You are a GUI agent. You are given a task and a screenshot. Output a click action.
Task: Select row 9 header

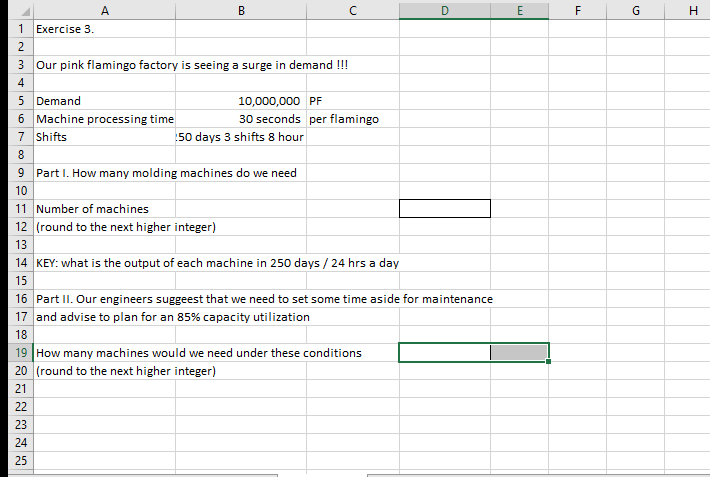21,173
